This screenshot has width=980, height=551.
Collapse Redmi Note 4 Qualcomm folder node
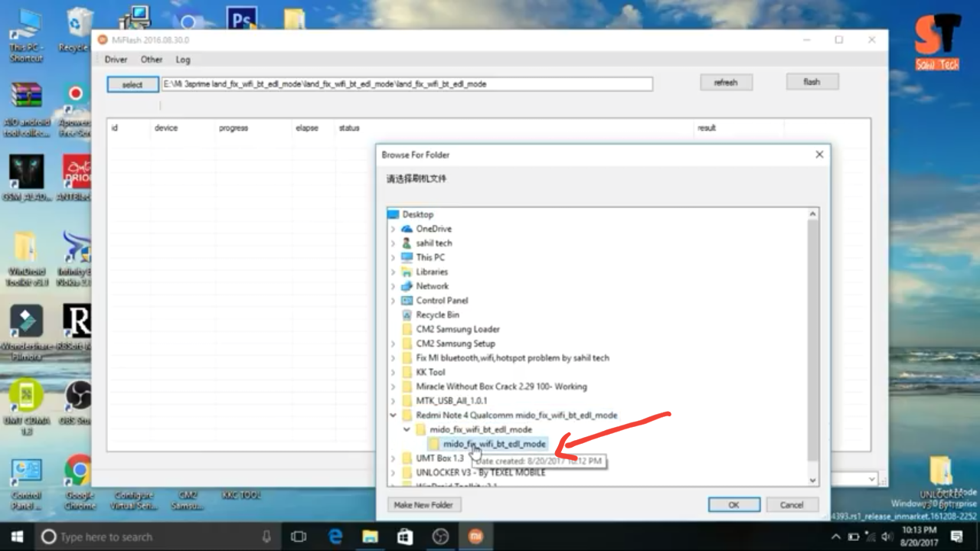click(394, 416)
